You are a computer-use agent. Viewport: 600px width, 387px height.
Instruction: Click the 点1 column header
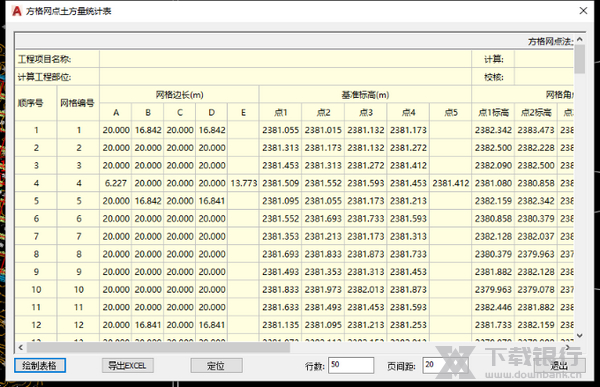point(280,113)
